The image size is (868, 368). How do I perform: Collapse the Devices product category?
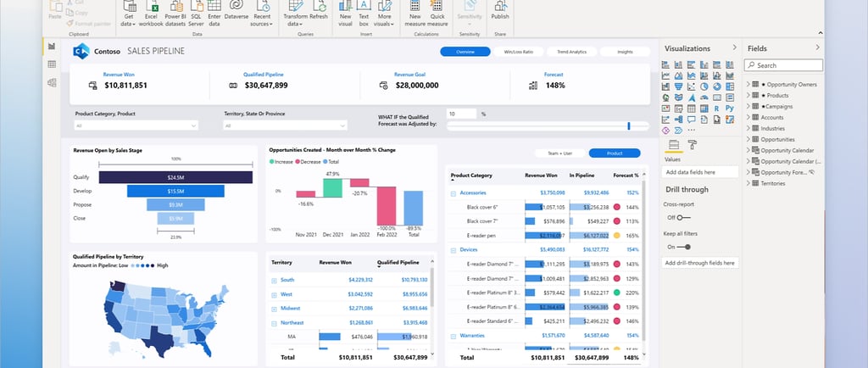pyautogui.click(x=453, y=250)
